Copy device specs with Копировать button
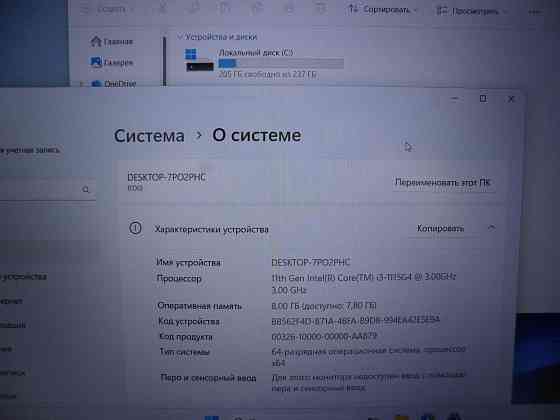 coord(440,228)
